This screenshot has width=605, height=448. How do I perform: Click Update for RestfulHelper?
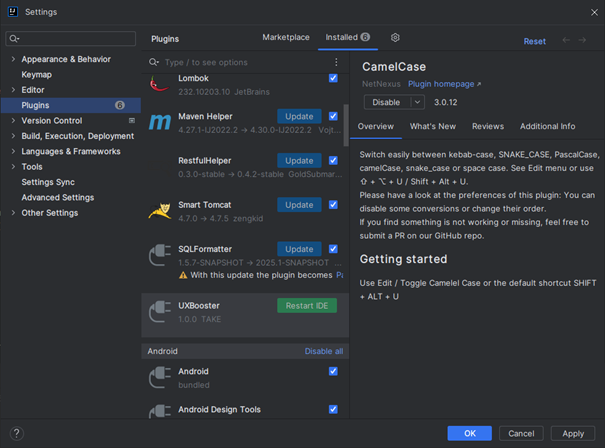tap(299, 161)
